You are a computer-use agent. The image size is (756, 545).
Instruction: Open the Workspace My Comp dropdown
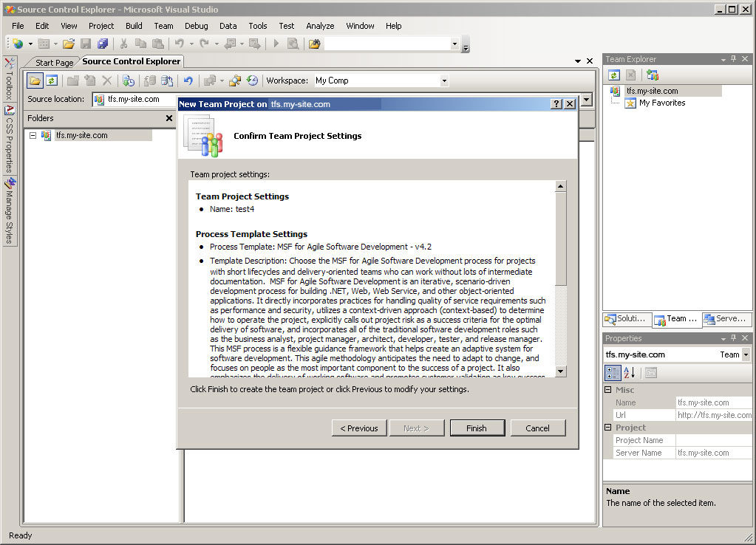(x=444, y=81)
